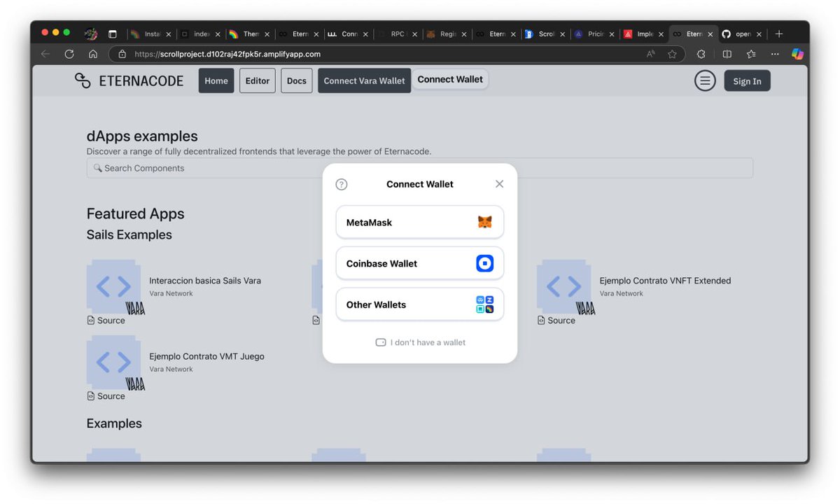Toggle the split screen icon
This screenshot has width=840, height=504.
(x=727, y=54)
